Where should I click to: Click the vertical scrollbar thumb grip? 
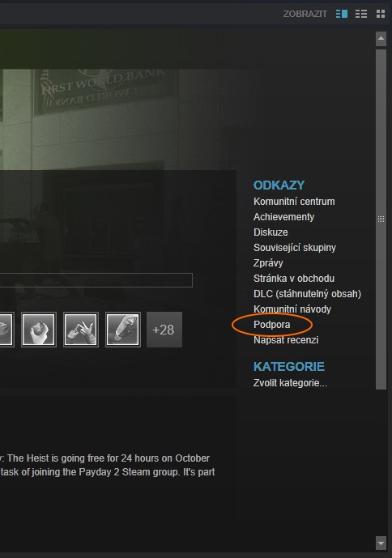(x=381, y=219)
